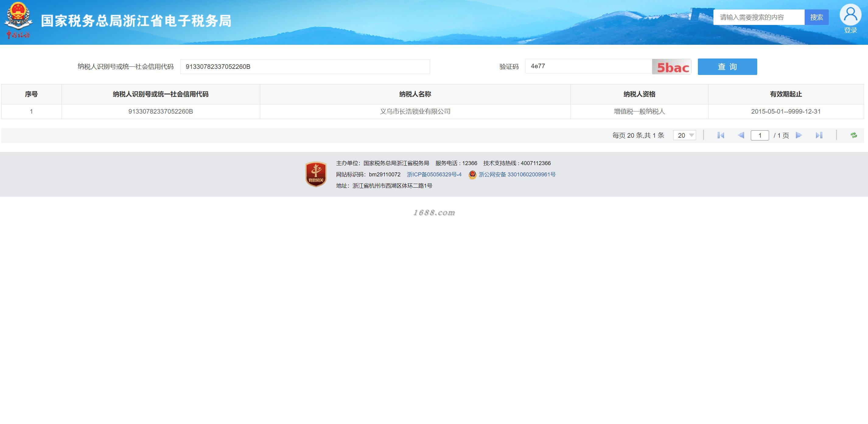This screenshot has width=868, height=424.
Task: Open the page size dropdown showing 20
Action: [684, 135]
